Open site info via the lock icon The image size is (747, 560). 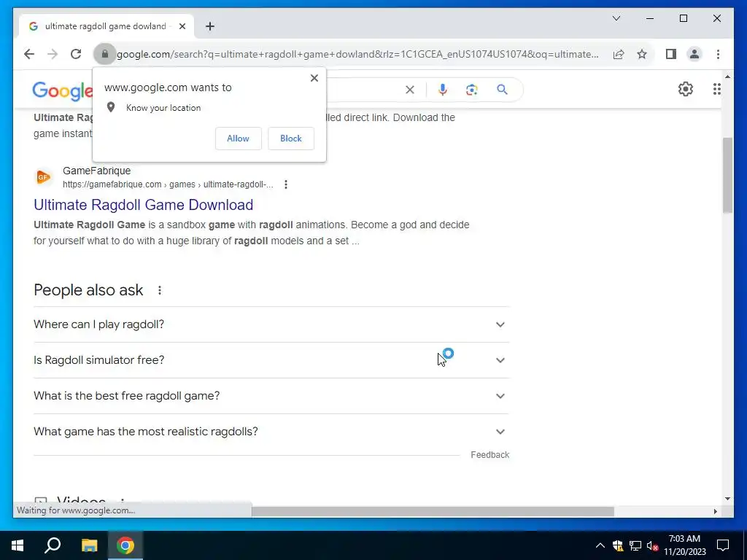[x=105, y=54]
